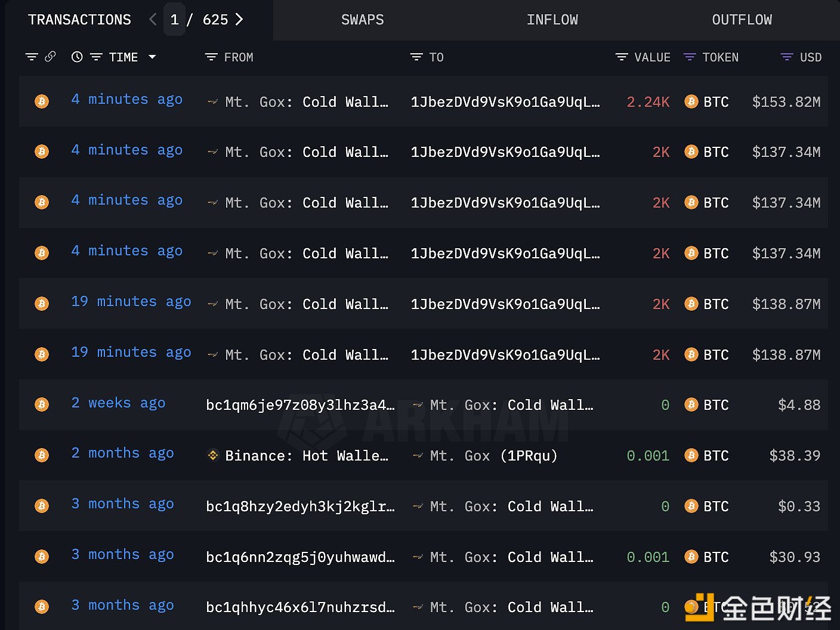Switch to the OUTFLOW tab
The image size is (840, 630).
tap(742, 20)
